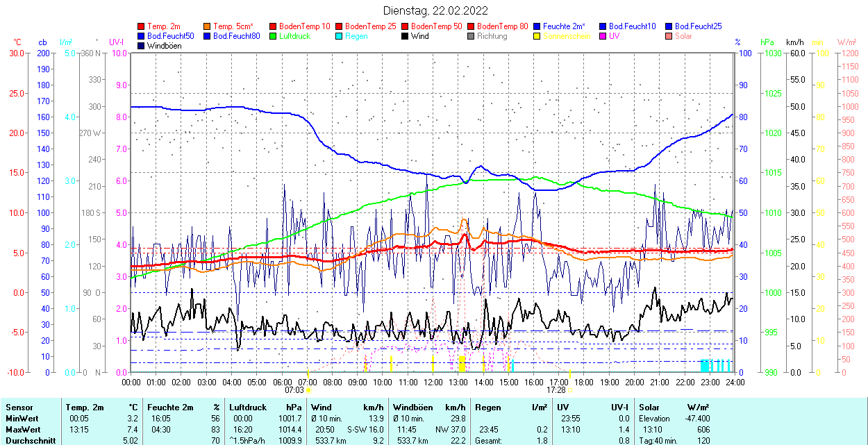Click the 17:28 sunset marker below axis
This screenshot has height=445, width=868.
[556, 390]
